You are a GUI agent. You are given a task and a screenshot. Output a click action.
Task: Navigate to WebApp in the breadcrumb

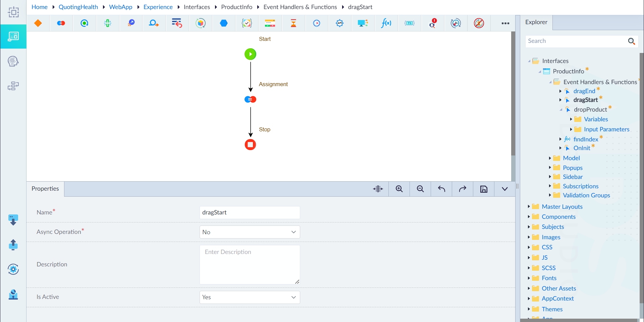(x=121, y=7)
